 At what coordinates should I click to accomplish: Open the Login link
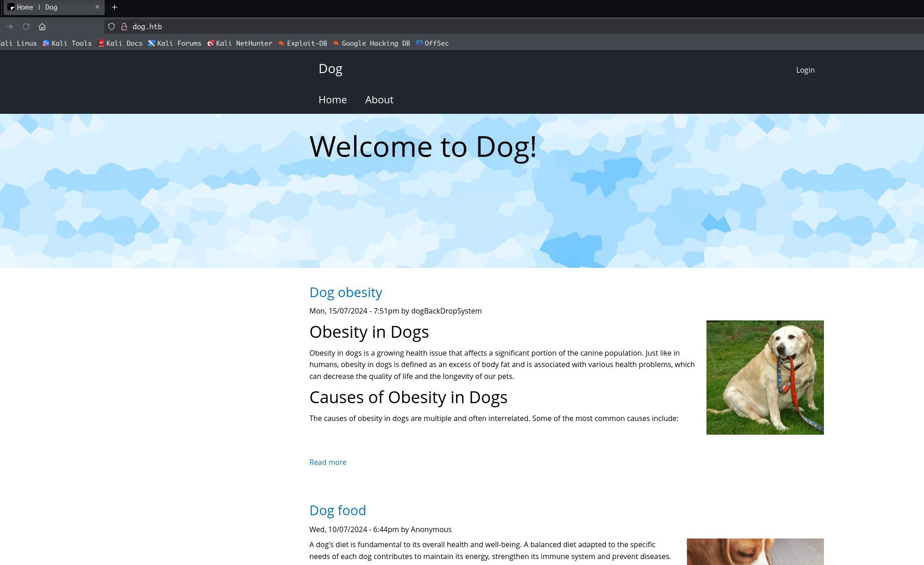[x=805, y=70]
